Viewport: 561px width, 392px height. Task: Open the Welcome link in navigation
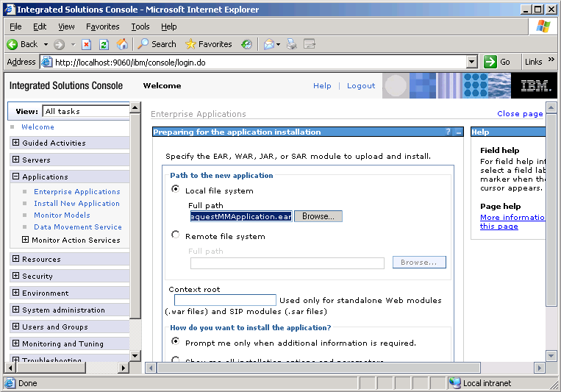point(37,126)
